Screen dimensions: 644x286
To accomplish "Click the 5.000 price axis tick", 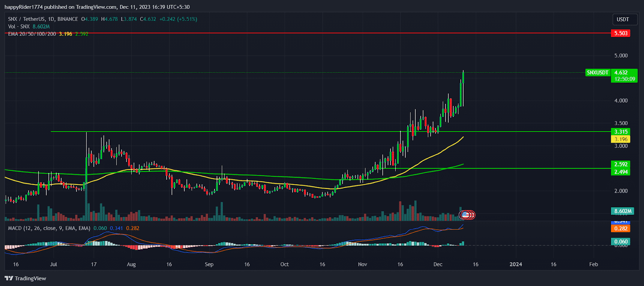I will tap(621, 56).
